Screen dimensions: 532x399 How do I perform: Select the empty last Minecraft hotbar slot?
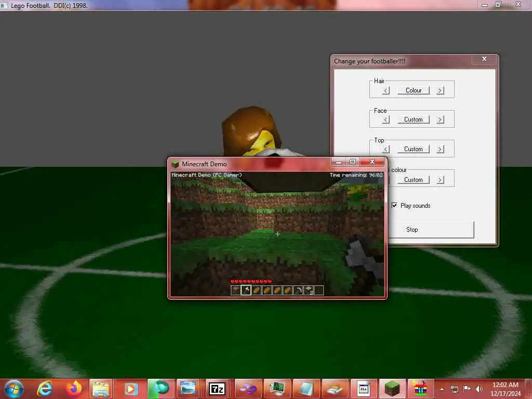click(318, 290)
